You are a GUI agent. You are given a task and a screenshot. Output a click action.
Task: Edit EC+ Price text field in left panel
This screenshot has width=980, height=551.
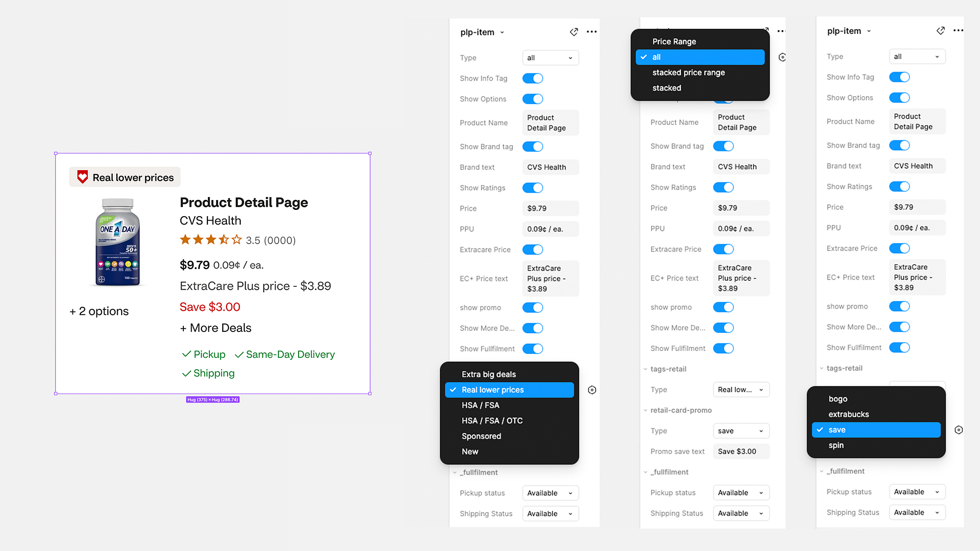pyautogui.click(x=551, y=278)
